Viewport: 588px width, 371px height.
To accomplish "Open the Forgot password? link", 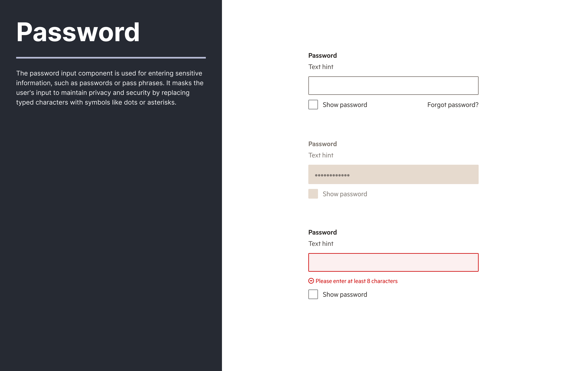I will 452,105.
